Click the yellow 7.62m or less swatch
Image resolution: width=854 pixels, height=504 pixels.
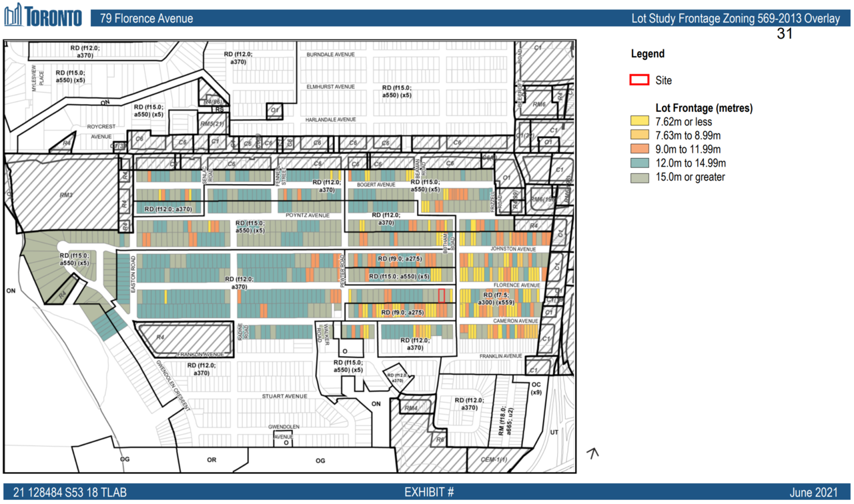[x=639, y=121]
